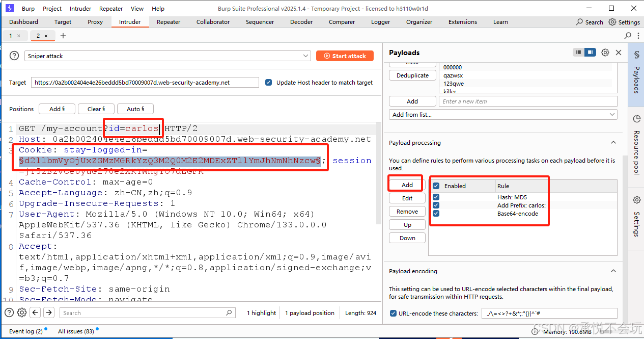This screenshot has width=644, height=339.
Task: Click the Deduplicate payloads button
Action: click(x=412, y=75)
